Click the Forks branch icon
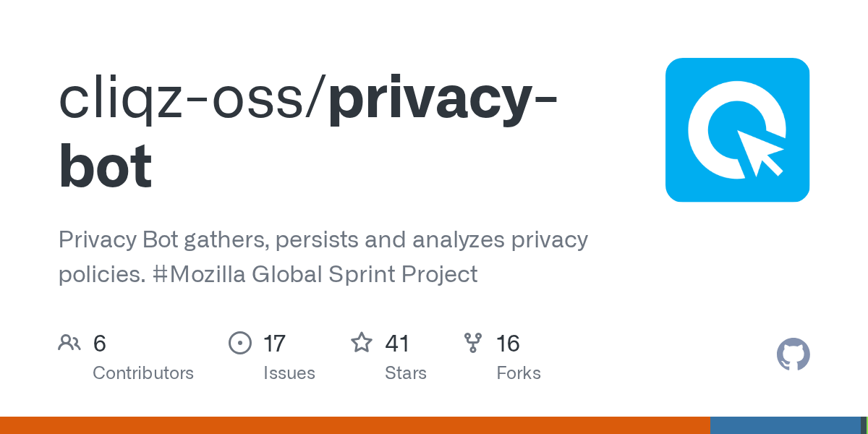 click(x=473, y=343)
